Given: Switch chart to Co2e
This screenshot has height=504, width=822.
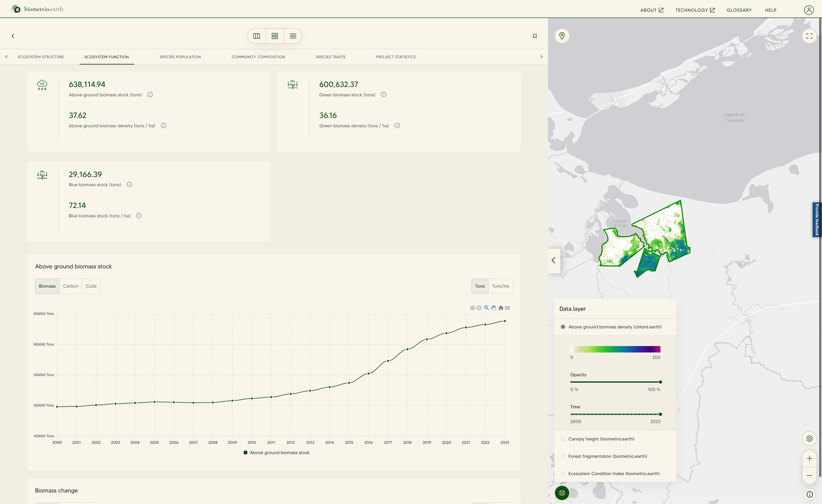Looking at the screenshot, I should click(x=91, y=286).
